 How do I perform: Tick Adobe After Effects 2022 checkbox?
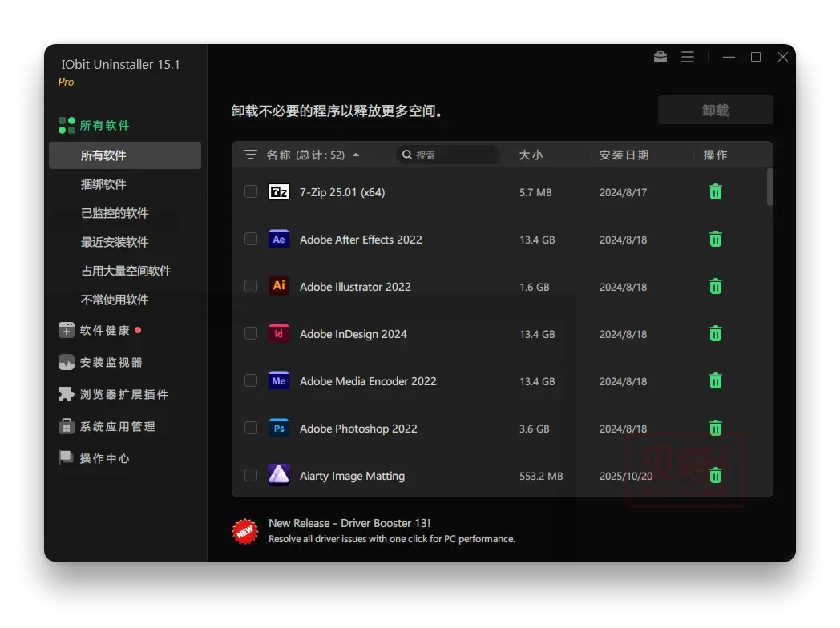tap(251, 239)
